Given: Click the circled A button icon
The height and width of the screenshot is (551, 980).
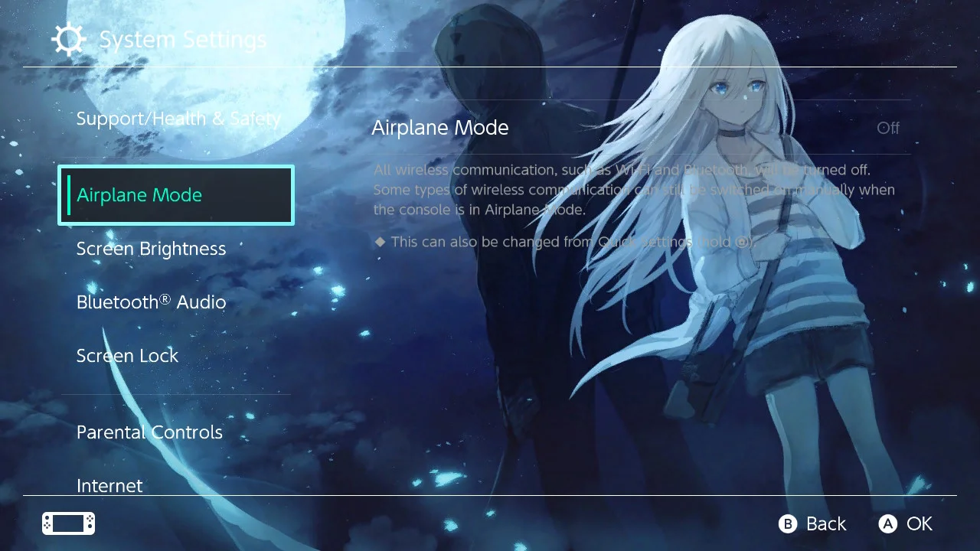Looking at the screenshot, I should [x=888, y=523].
